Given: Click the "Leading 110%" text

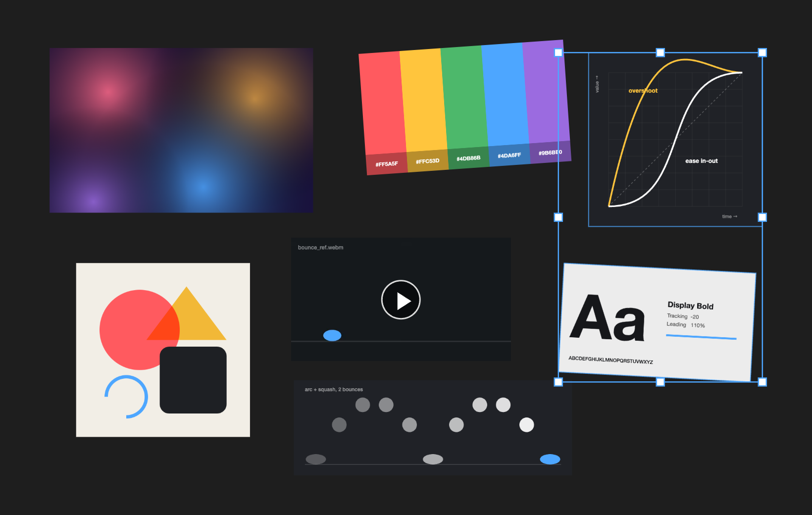Looking at the screenshot, I should tap(686, 325).
